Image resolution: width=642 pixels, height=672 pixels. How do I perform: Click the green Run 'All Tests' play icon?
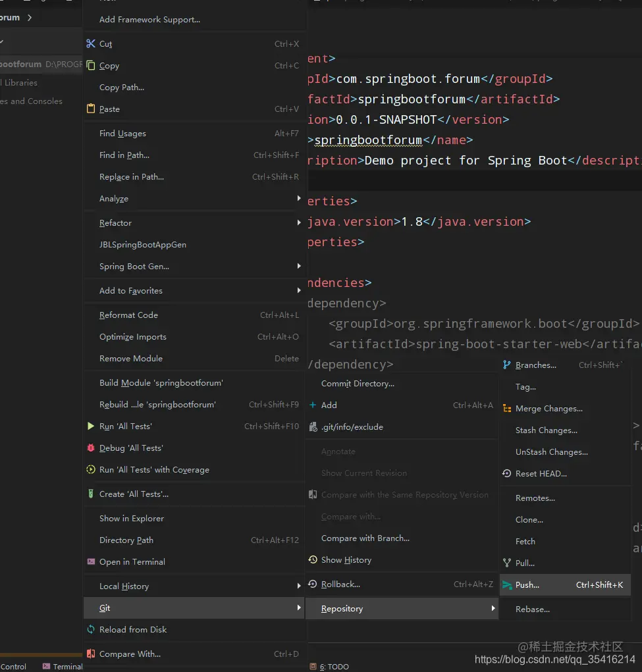tap(90, 426)
